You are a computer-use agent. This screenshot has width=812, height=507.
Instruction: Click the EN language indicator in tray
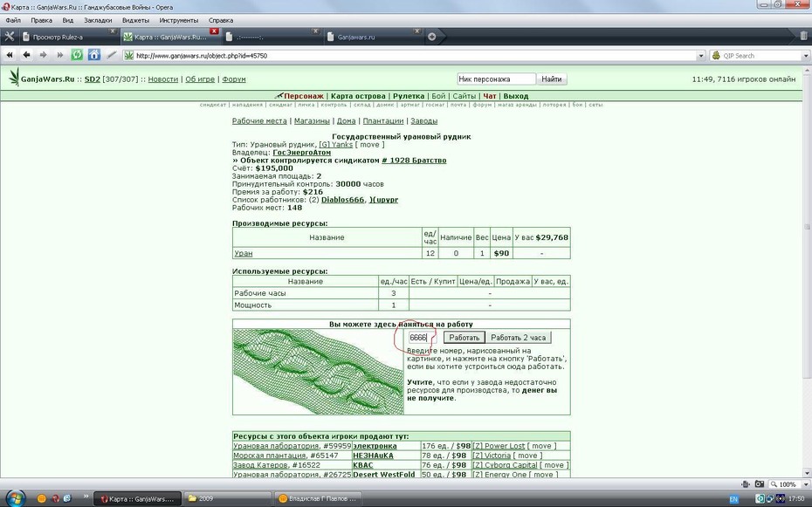click(x=733, y=499)
